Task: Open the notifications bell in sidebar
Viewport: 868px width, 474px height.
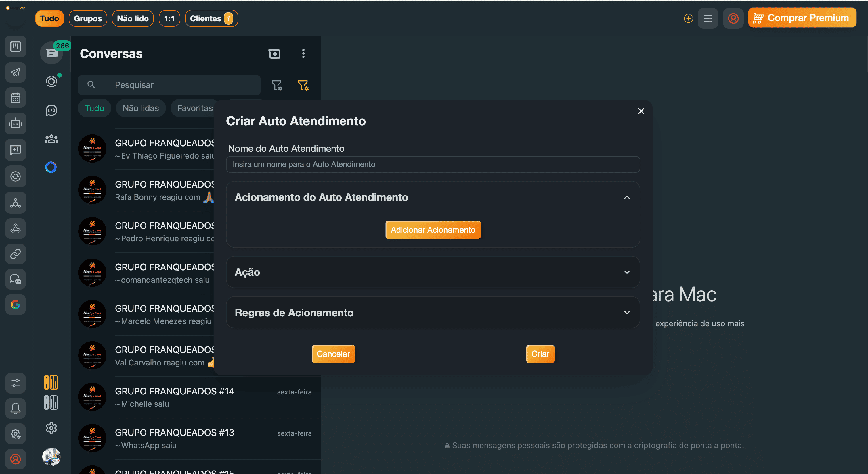Action: [x=16, y=408]
